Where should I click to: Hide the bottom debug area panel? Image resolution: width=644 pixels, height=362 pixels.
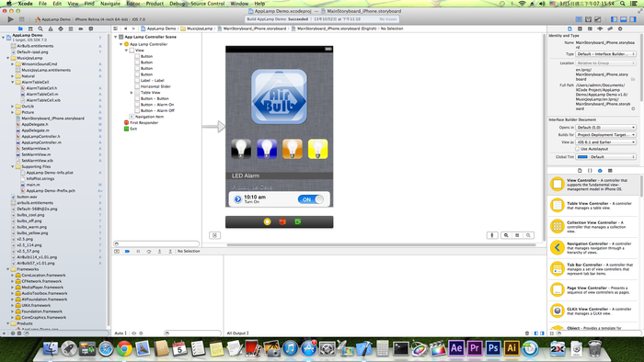point(624,19)
